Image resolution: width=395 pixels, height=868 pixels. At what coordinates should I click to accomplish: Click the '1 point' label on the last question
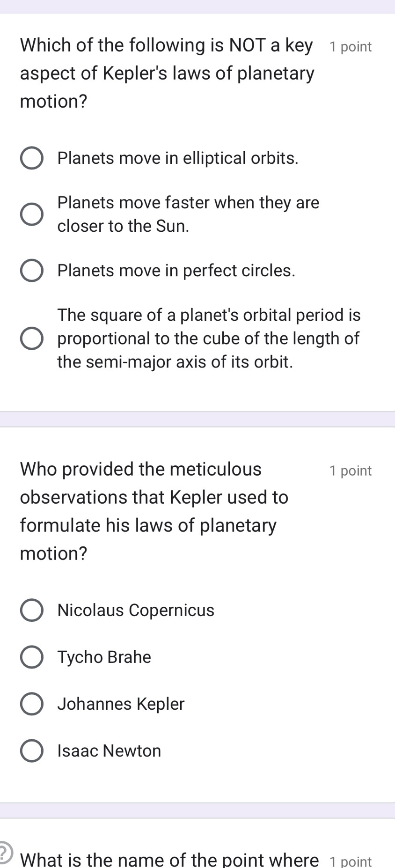point(351,861)
